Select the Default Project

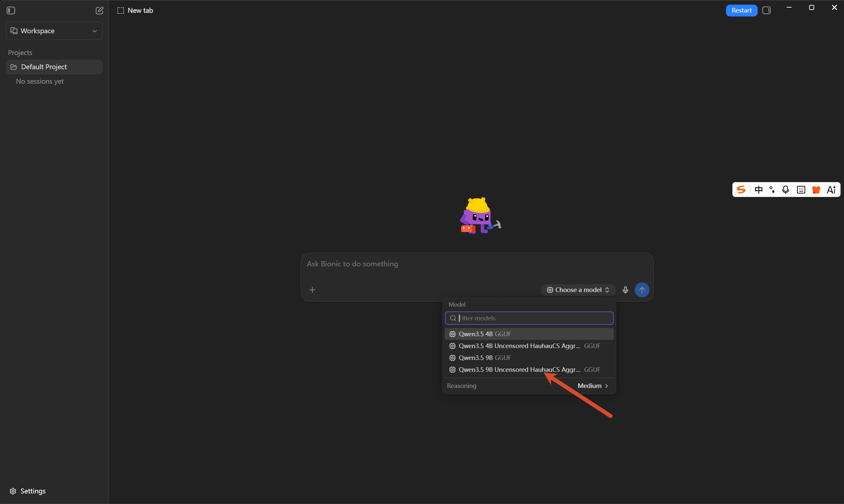(x=54, y=67)
